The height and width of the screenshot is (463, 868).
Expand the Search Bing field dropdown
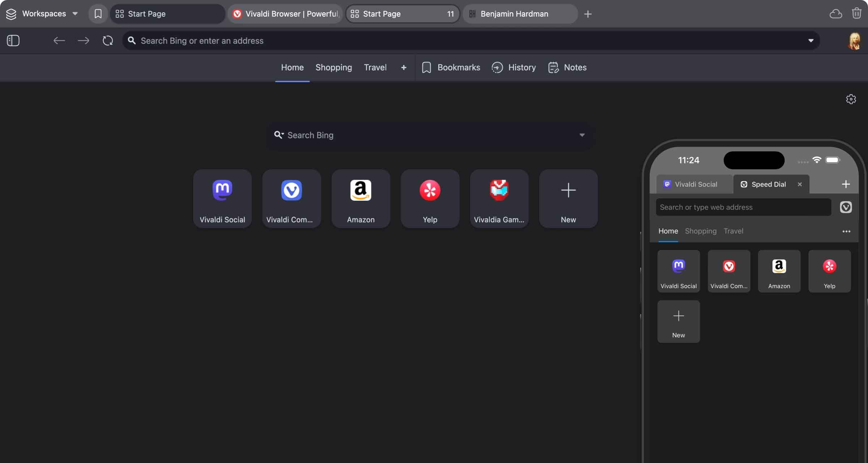click(x=582, y=135)
